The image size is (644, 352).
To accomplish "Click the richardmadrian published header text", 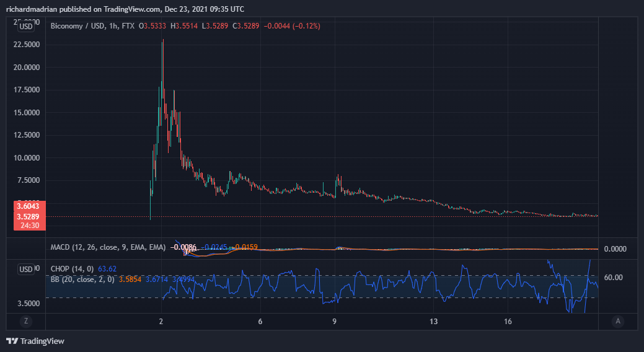I will click(x=125, y=9).
